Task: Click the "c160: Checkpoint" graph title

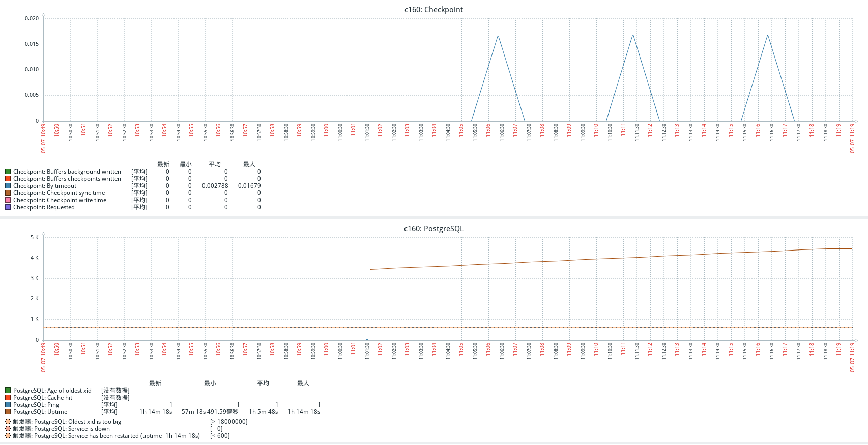Action: (x=434, y=10)
